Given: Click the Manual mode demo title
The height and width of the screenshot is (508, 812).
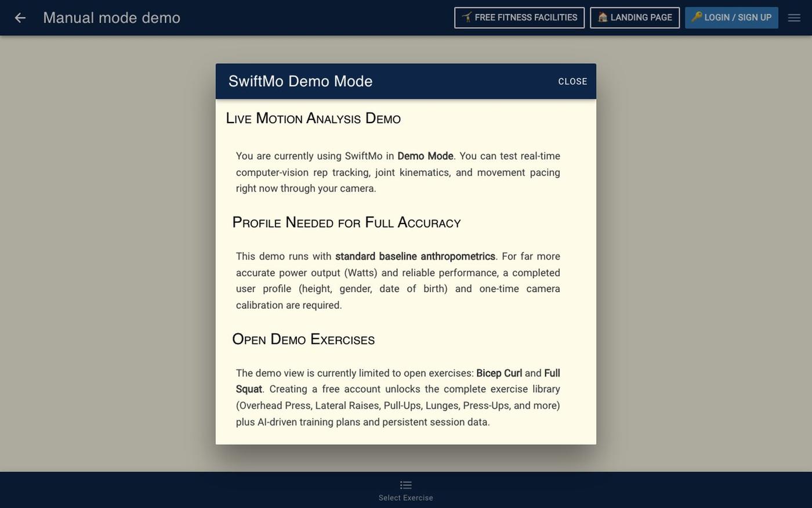Looking at the screenshot, I should [x=111, y=18].
